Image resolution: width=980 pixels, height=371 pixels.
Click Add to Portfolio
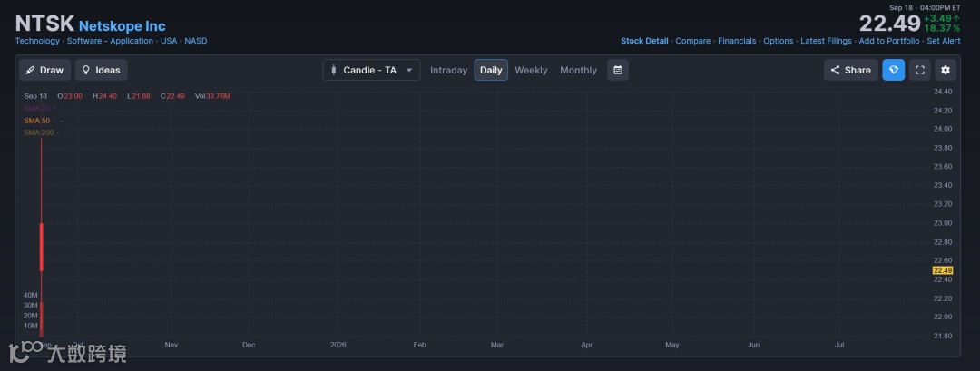pos(888,41)
